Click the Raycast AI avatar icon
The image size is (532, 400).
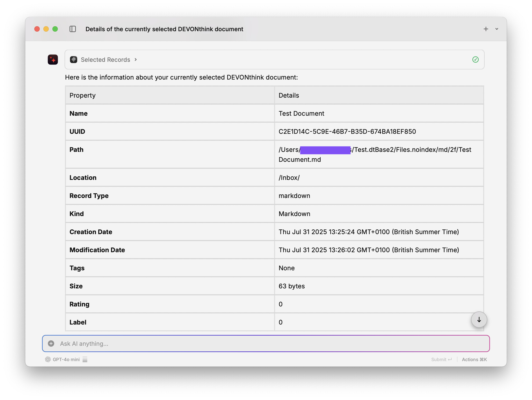53,59
